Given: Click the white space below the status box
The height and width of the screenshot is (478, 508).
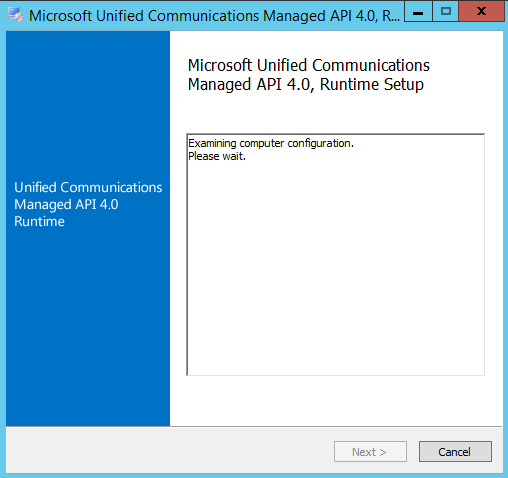Looking at the screenshot, I should 335,400.
